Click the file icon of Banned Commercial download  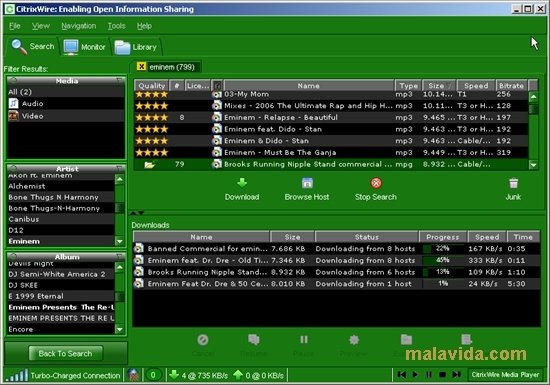(x=139, y=249)
